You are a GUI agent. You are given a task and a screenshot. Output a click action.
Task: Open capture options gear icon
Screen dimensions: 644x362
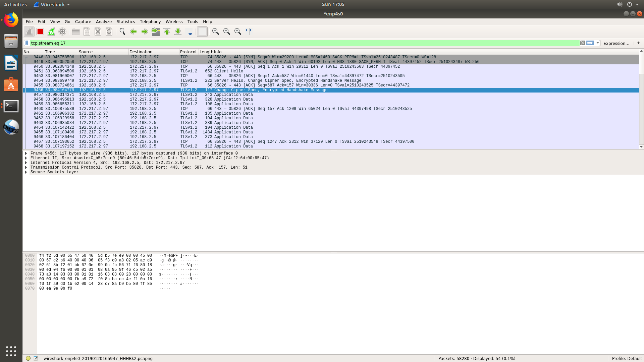[62, 32]
